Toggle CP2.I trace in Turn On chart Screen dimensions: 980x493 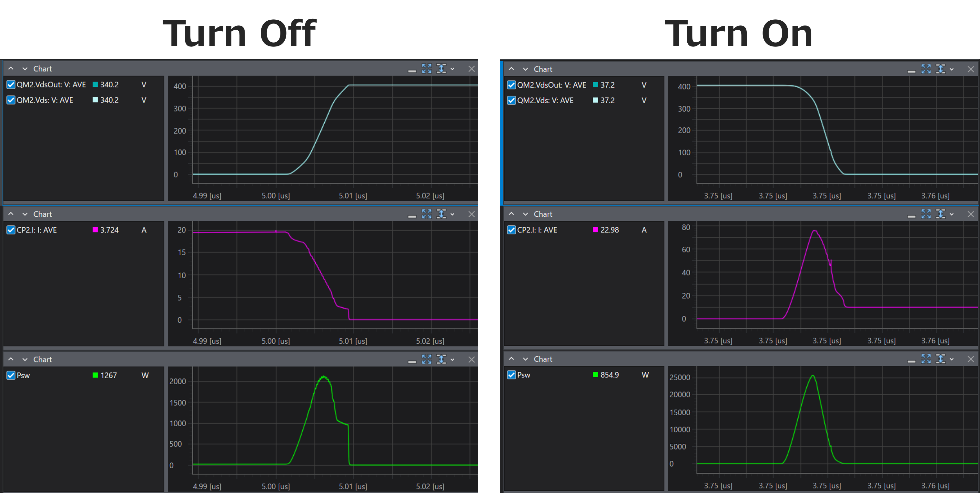[x=511, y=230]
